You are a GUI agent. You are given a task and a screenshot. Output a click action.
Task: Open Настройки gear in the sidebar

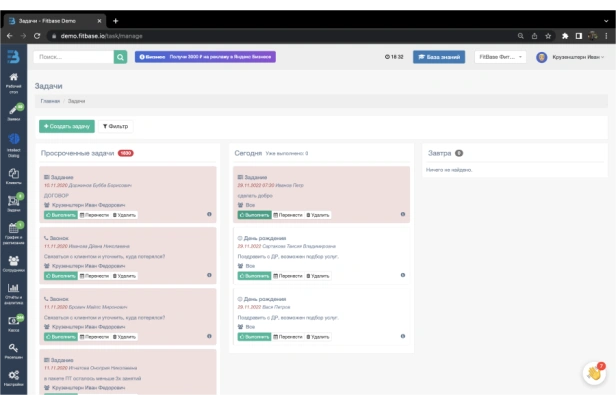point(13,376)
